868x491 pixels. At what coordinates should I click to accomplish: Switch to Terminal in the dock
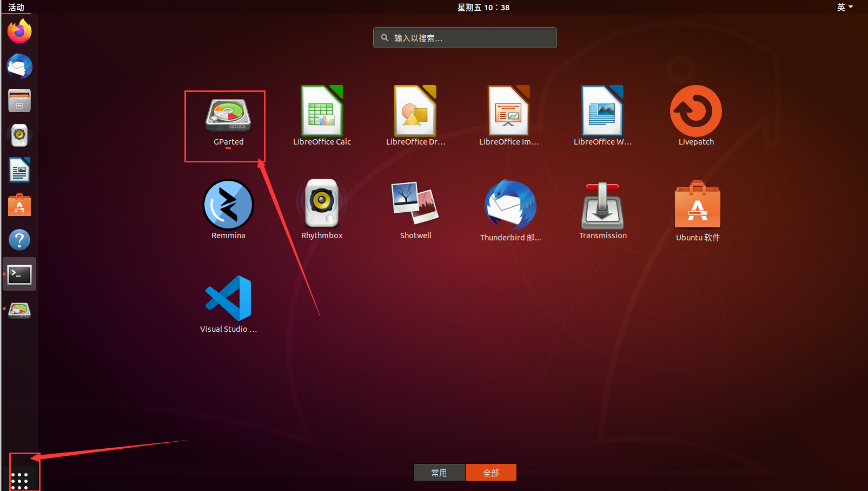19,274
